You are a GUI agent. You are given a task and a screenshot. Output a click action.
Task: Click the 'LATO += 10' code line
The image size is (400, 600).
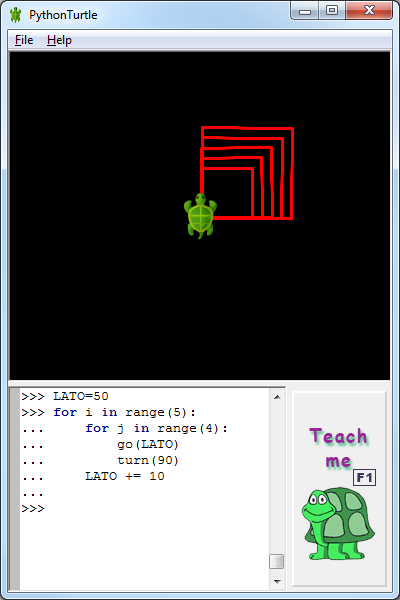click(125, 476)
